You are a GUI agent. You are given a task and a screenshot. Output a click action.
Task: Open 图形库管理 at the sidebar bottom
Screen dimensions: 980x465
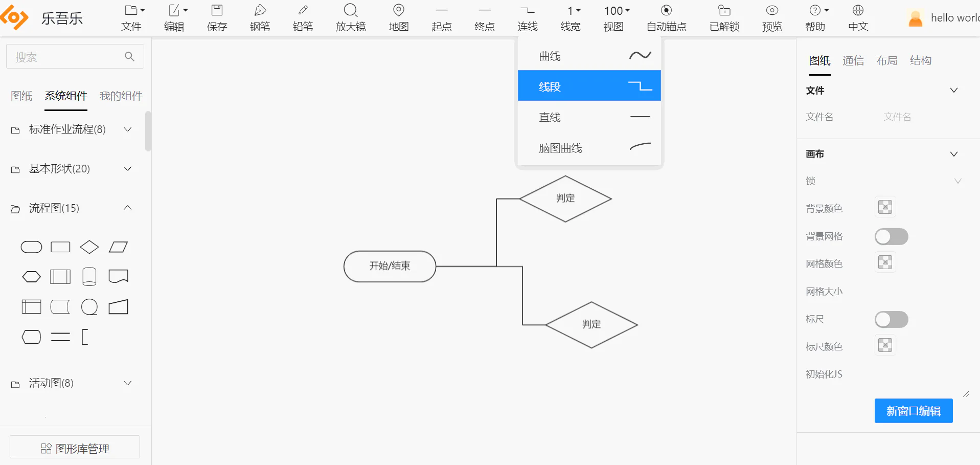click(x=75, y=449)
